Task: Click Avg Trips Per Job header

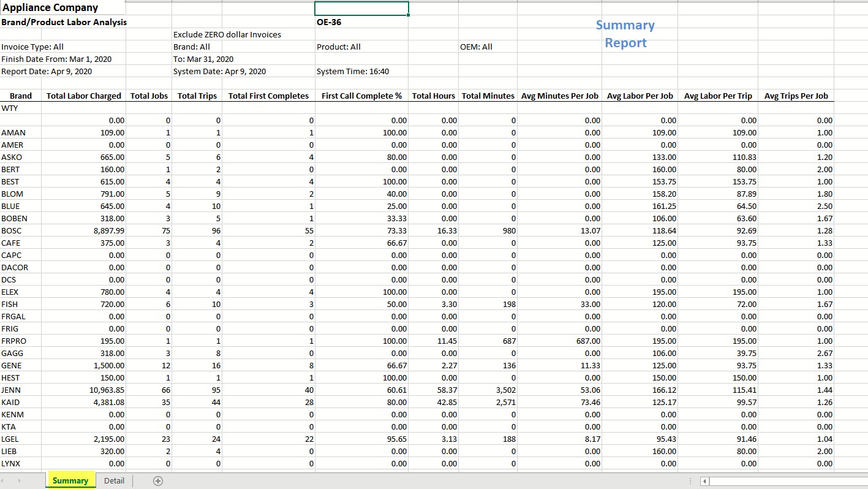Action: (796, 96)
